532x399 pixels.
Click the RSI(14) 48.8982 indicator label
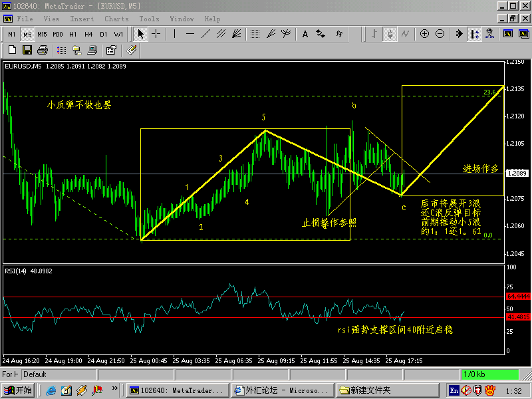click(29, 271)
